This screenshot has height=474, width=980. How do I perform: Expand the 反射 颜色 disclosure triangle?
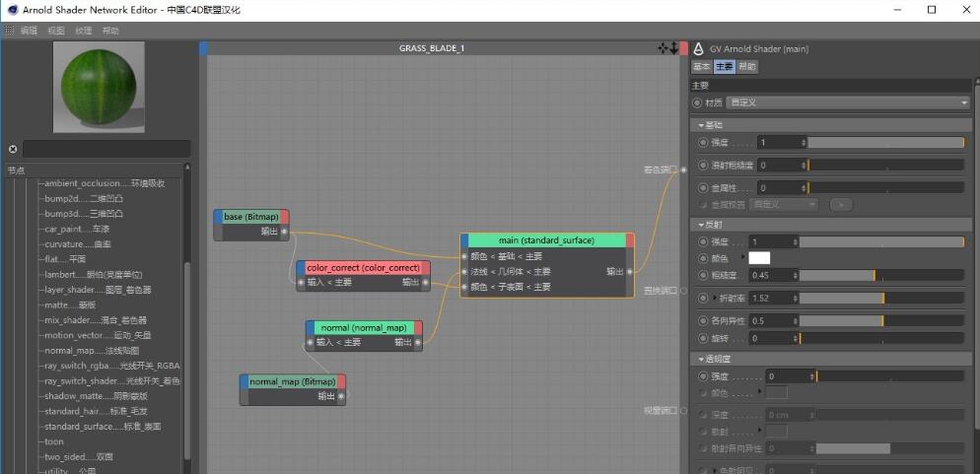[x=742, y=257]
